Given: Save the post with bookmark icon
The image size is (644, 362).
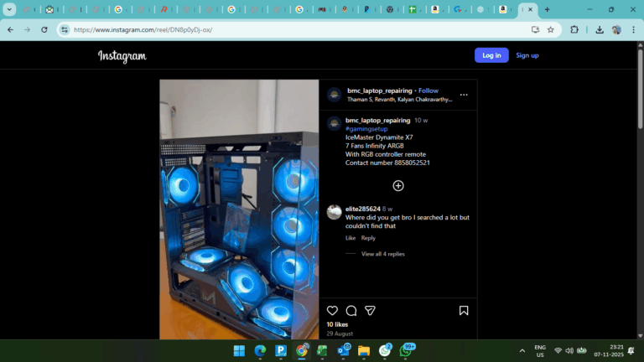Looking at the screenshot, I should pyautogui.click(x=464, y=311).
